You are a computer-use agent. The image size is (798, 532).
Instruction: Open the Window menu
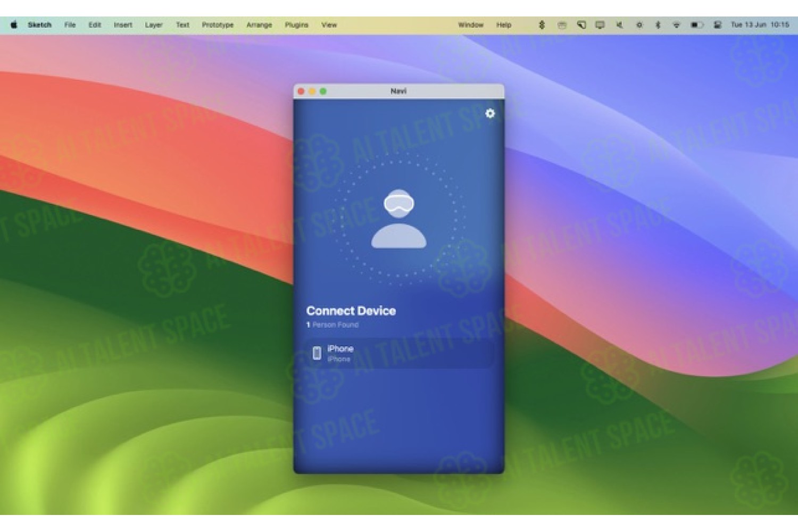click(471, 24)
